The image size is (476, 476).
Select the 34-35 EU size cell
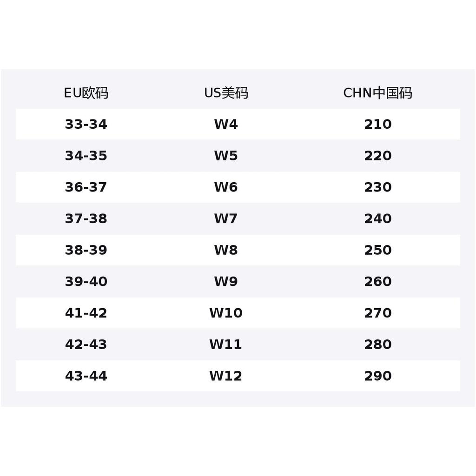tap(86, 156)
